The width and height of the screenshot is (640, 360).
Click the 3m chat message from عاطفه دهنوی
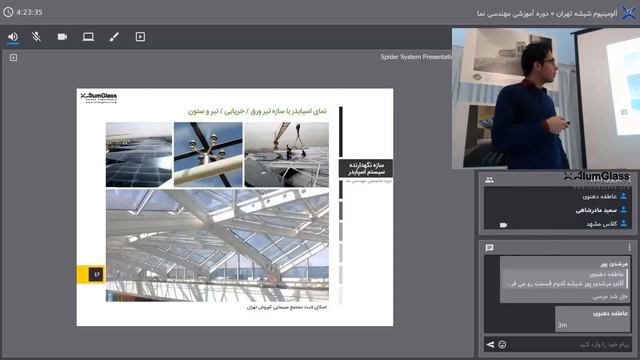[593, 319]
